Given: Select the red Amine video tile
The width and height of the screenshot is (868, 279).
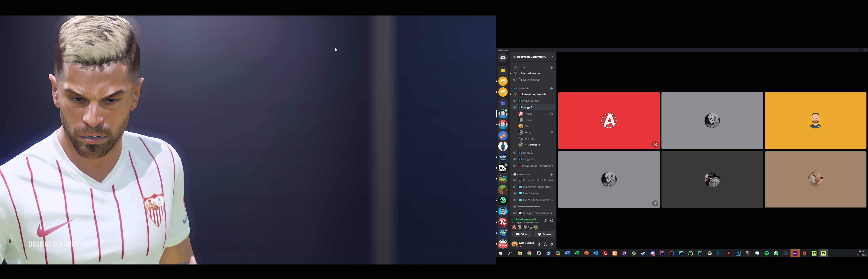Looking at the screenshot, I should (x=609, y=121).
